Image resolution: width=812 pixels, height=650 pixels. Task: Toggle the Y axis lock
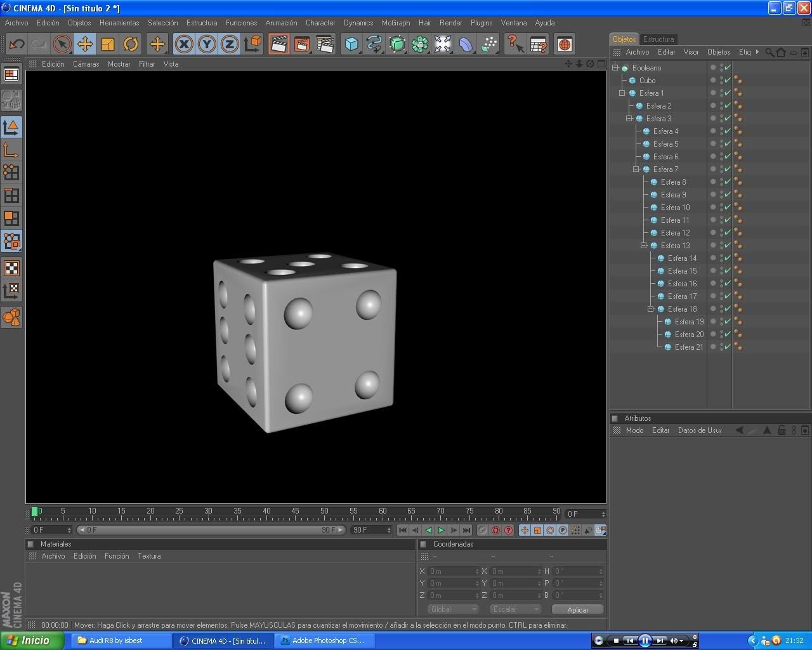(207, 44)
